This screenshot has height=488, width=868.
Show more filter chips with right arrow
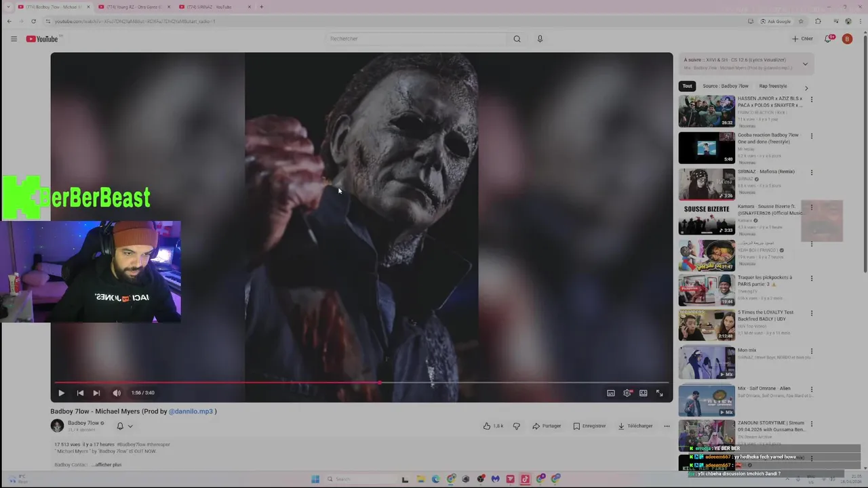806,87
